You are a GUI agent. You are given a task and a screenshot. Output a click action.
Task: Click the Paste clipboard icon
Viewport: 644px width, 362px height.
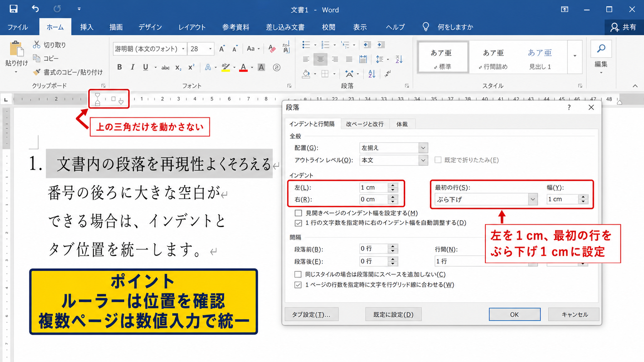[17, 49]
